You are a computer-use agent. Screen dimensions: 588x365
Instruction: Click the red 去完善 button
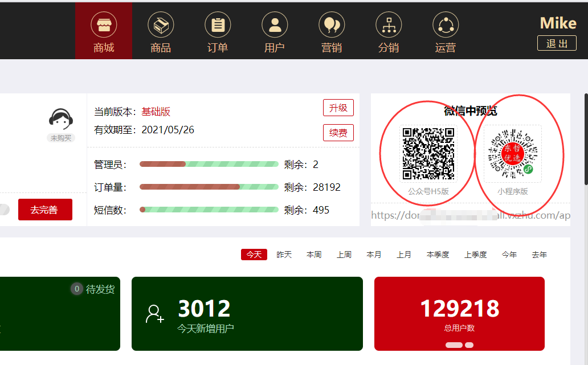pos(45,210)
